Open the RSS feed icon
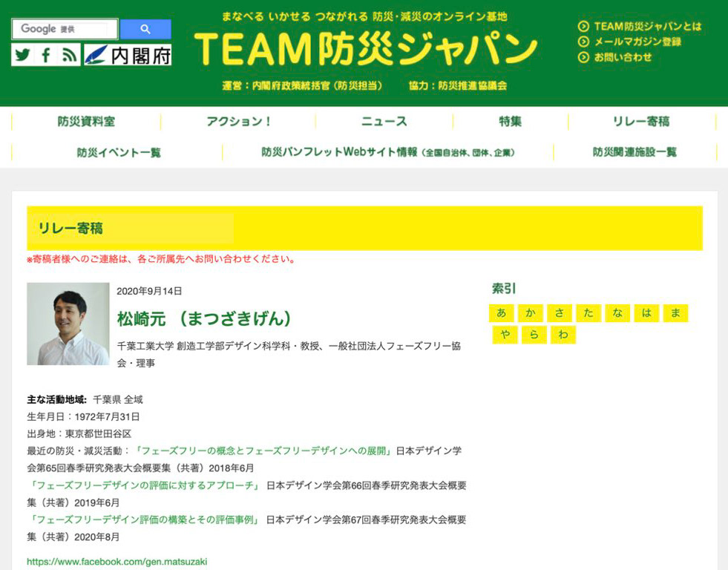This screenshot has height=570, width=728. (x=69, y=55)
